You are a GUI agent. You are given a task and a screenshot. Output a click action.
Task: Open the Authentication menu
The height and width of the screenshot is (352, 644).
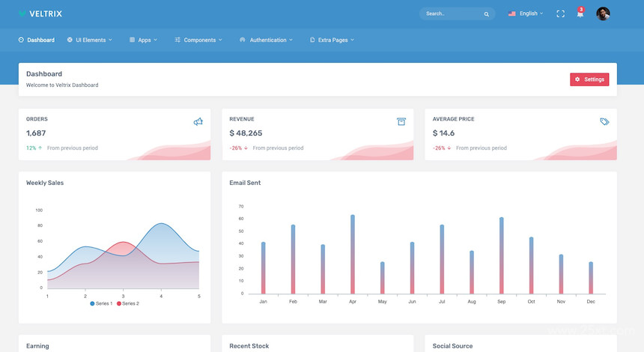click(x=266, y=40)
